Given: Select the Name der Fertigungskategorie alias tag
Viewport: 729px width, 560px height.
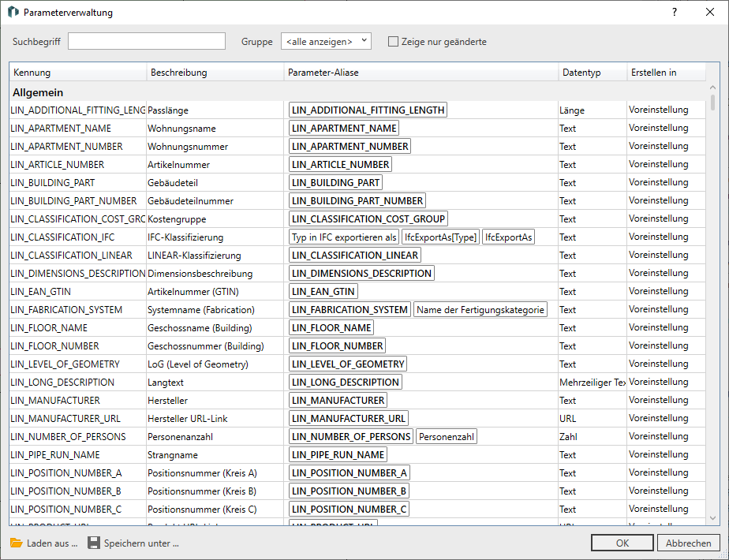Looking at the screenshot, I should 480,309.
